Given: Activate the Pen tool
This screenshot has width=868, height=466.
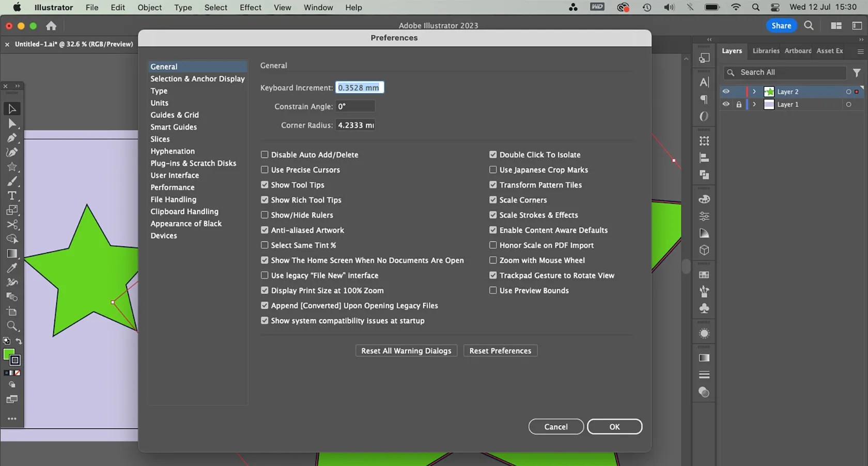Looking at the screenshot, I should click(12, 137).
